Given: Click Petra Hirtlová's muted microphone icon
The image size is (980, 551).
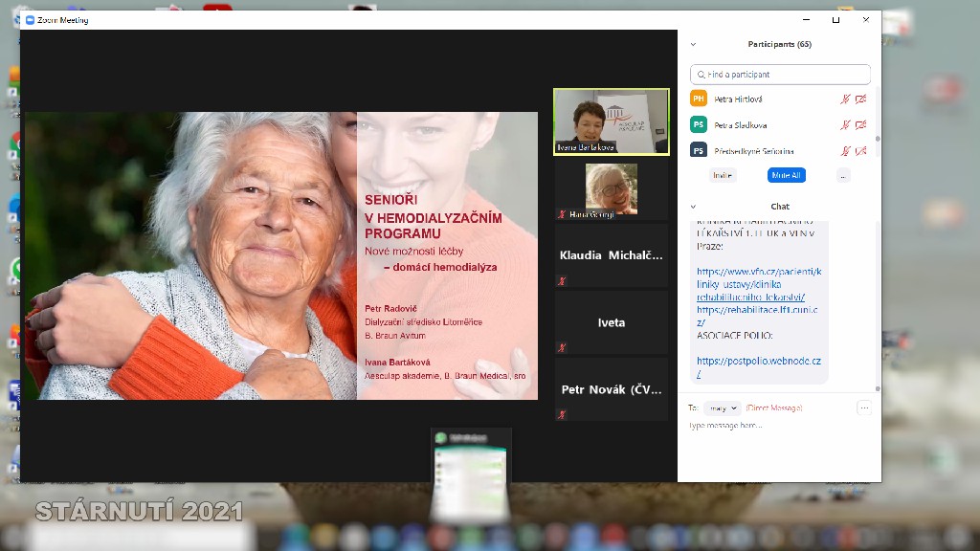Looking at the screenshot, I should 845,99.
